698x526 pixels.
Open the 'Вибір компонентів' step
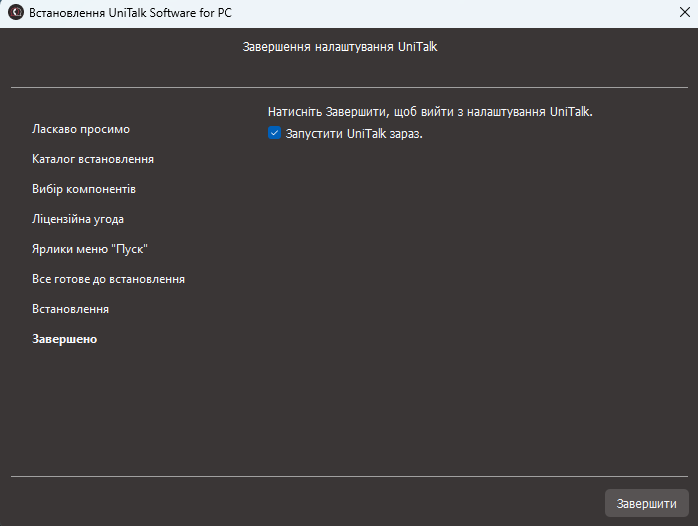[84, 189]
